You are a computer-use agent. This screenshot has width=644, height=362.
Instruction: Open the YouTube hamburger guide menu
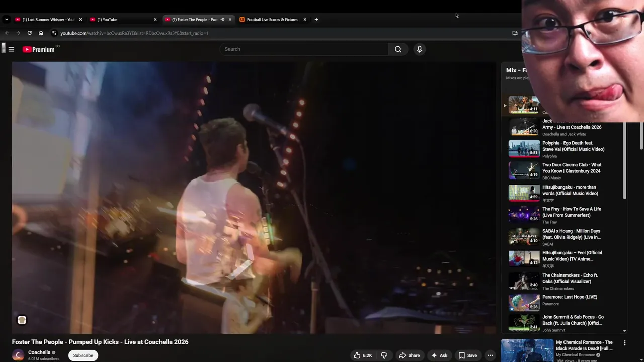point(11,49)
